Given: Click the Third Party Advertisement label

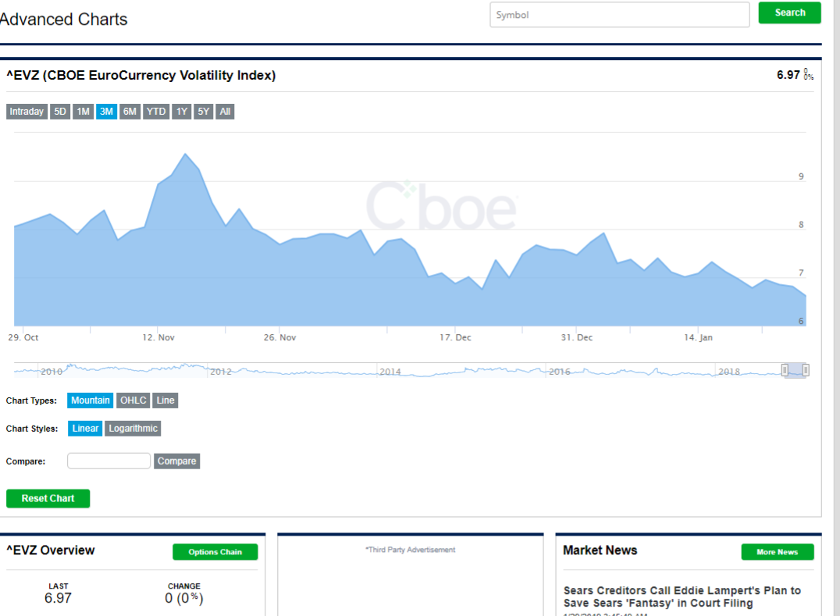Looking at the screenshot, I should coord(411,550).
